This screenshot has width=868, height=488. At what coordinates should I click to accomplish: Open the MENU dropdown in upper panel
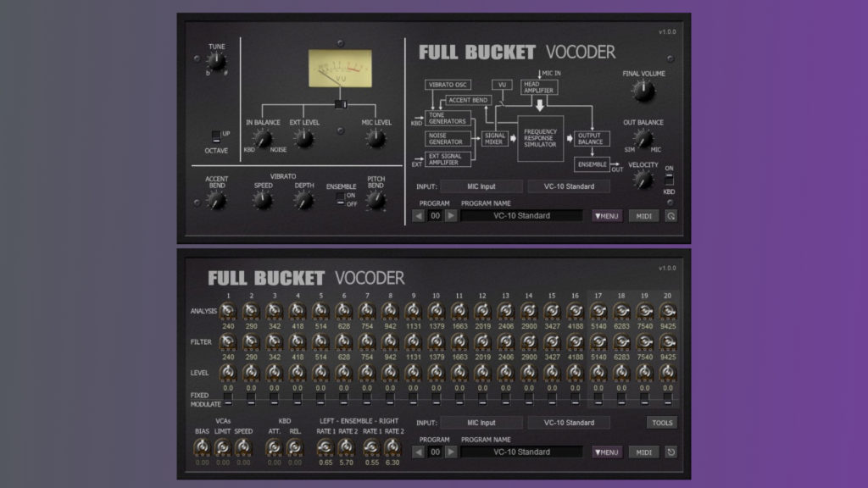tap(607, 216)
